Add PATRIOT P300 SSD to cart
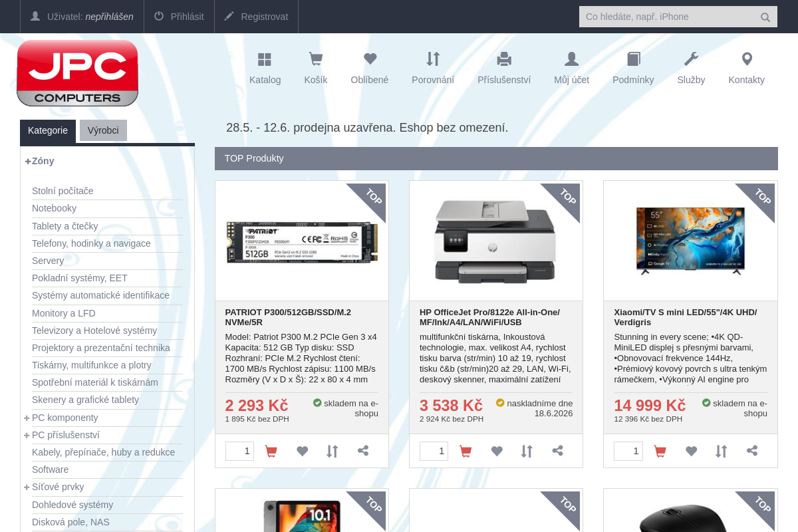The image size is (798, 532). pos(271,452)
